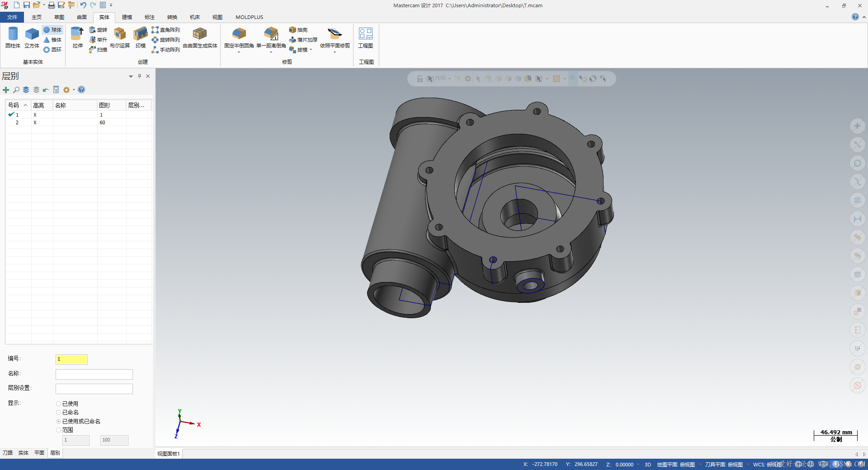
Task: Expand the 固定半倒圆角 dropdown arrow
Action: [x=239, y=52]
